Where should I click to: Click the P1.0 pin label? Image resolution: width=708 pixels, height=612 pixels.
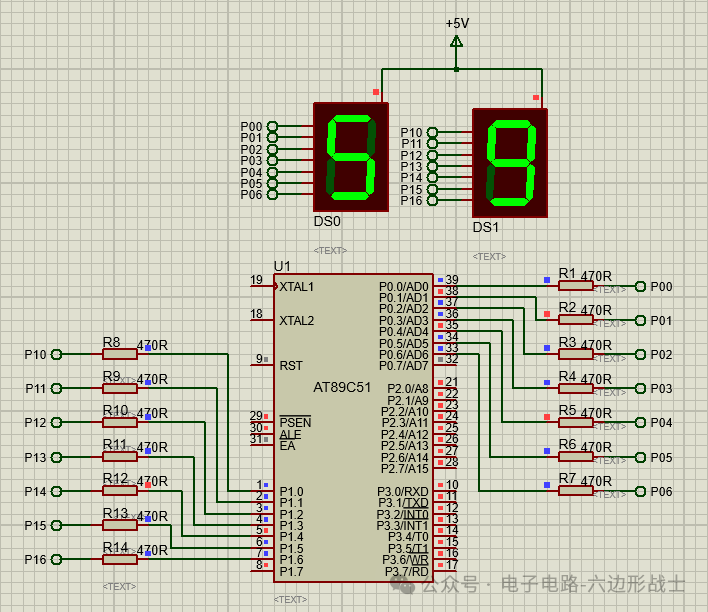pos(291,491)
